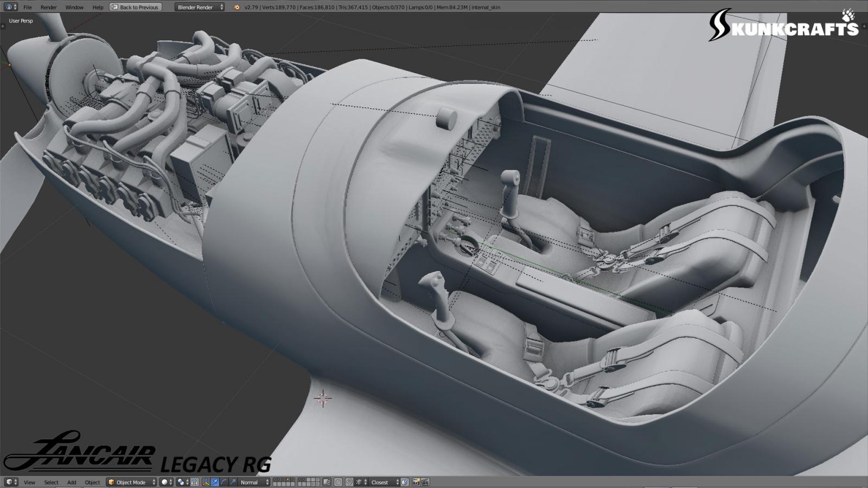The image size is (868, 488).
Task: Open the Blender Render engine dropdown
Action: pyautogui.click(x=200, y=7)
